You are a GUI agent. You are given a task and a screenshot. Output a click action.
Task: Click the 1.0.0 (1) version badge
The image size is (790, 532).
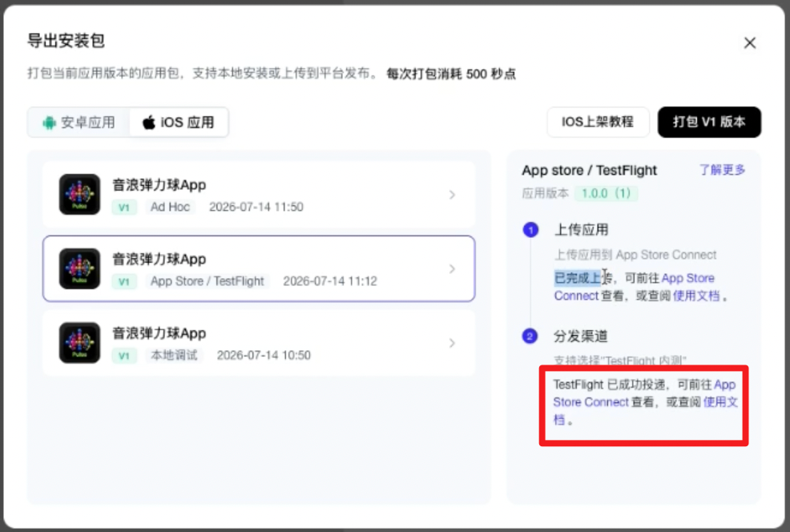[x=606, y=193]
